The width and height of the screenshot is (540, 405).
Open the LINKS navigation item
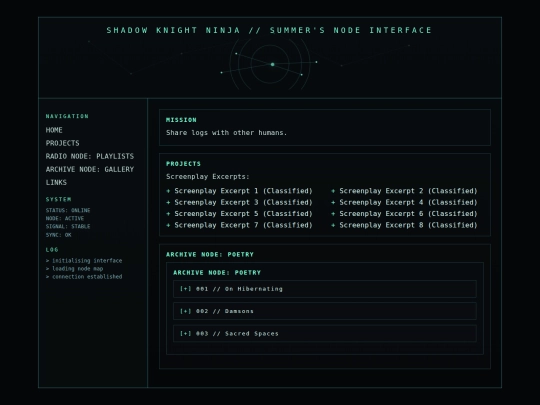[56, 183]
